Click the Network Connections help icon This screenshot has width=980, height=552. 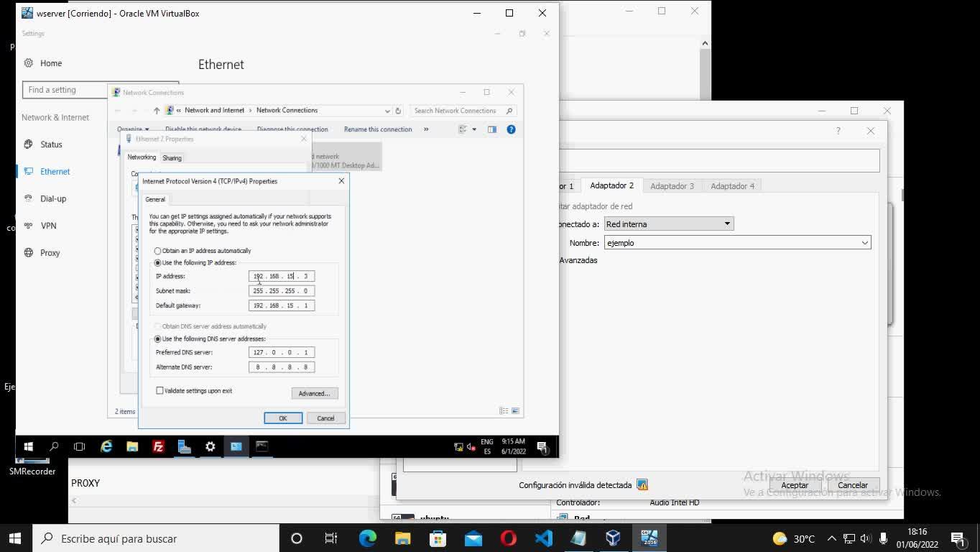click(511, 129)
